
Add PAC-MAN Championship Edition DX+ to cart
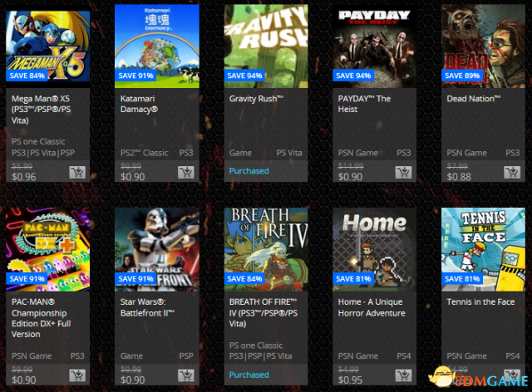click(77, 375)
